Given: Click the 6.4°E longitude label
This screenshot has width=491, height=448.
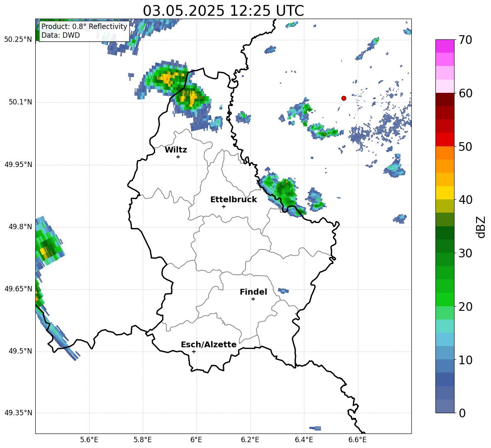Looking at the screenshot, I should 304,440.
